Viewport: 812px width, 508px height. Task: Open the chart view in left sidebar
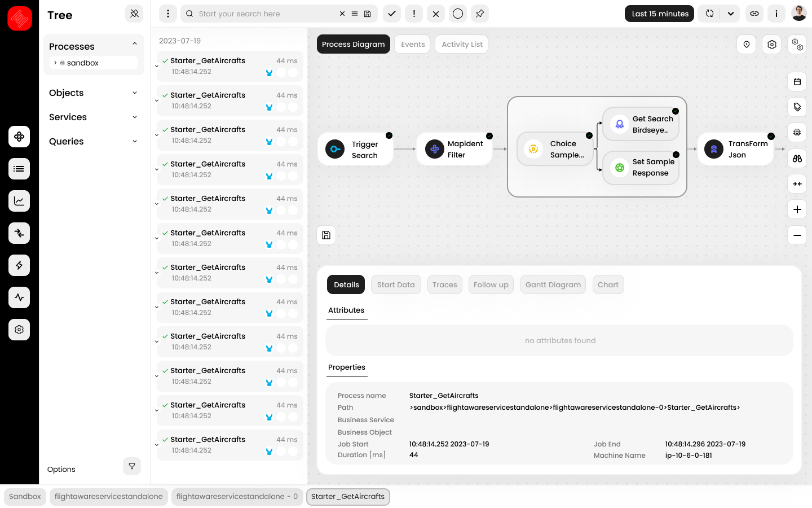[19, 201]
